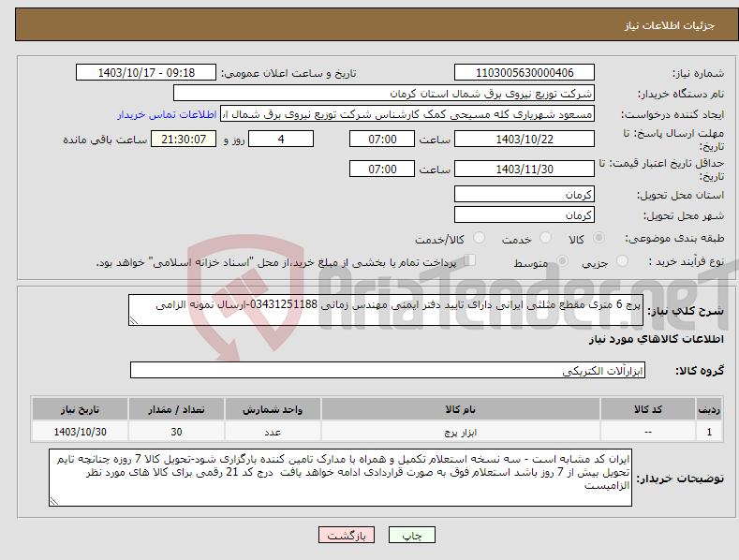
Task: Click the announcement date field 1403/10/17 - 09:18
Action: (146, 73)
